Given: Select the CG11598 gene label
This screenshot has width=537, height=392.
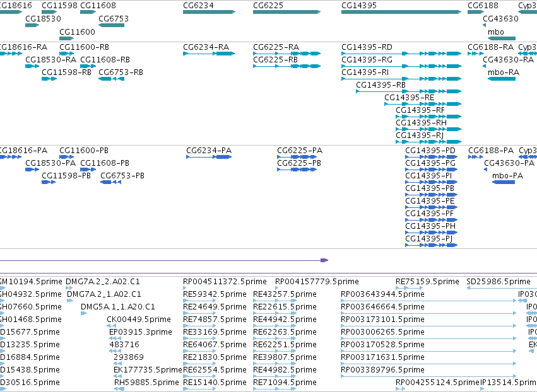Looking at the screenshot, I should click(59, 6).
